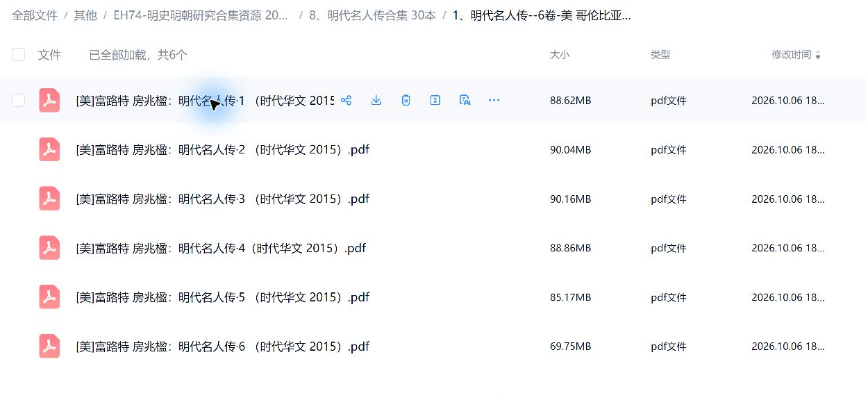Image resolution: width=868 pixels, height=400 pixels.
Task: Go to 全部文件 breadcrumb
Action: pos(35,15)
